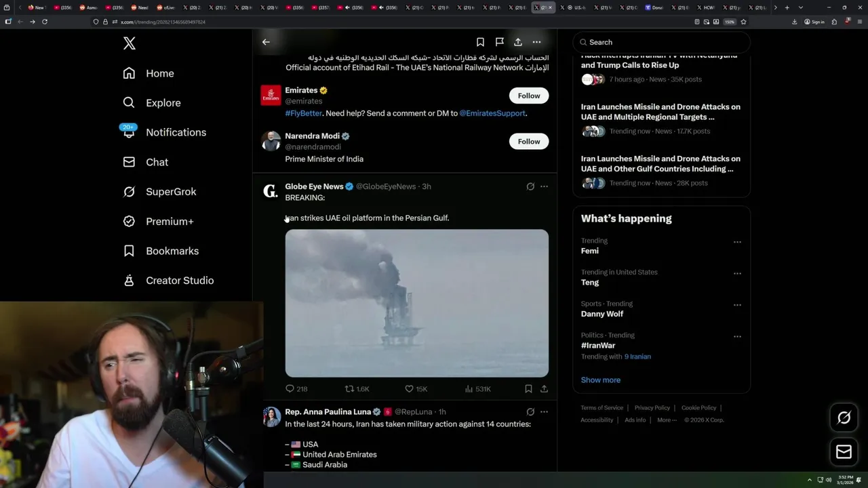The width and height of the screenshot is (868, 488).
Task: Open the Privacy Policy link
Action: [652, 408]
